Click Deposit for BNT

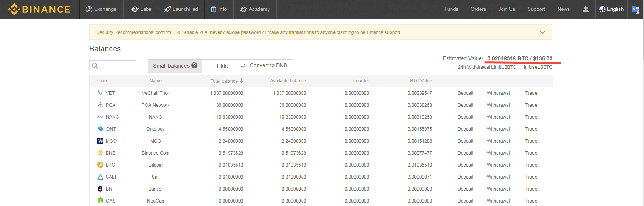[x=465, y=189]
